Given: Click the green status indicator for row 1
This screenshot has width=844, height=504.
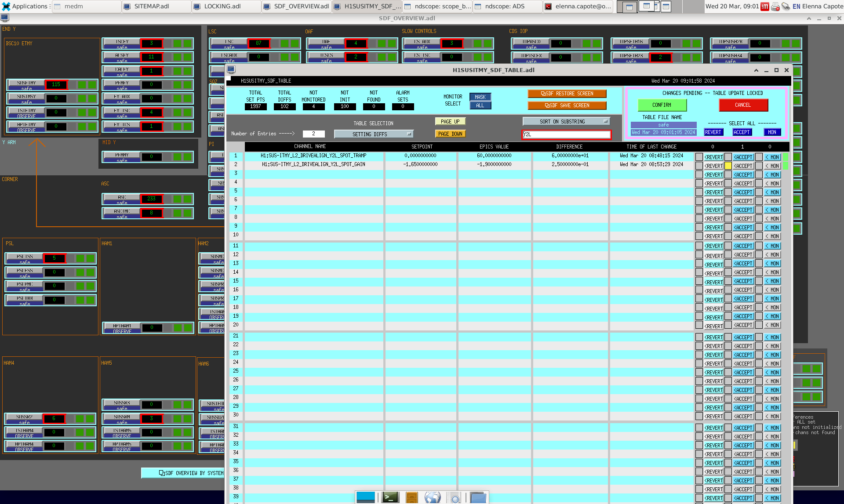Looking at the screenshot, I should point(786,157).
